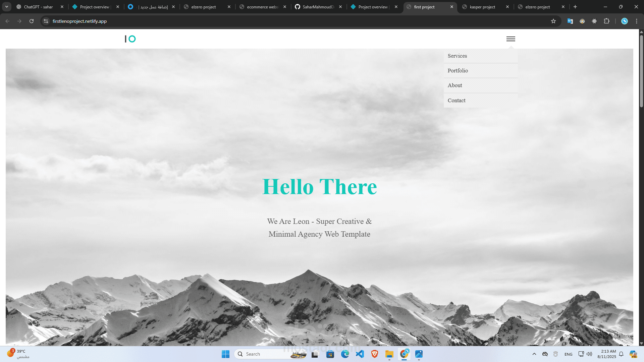
Task: Expand the tab search dropdown arrow
Action: pos(7,7)
